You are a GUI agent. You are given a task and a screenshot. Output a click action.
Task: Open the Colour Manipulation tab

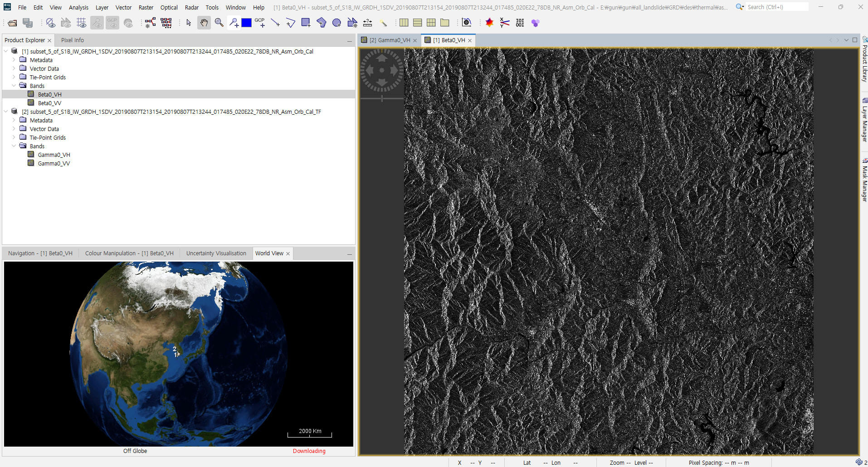[x=129, y=253]
